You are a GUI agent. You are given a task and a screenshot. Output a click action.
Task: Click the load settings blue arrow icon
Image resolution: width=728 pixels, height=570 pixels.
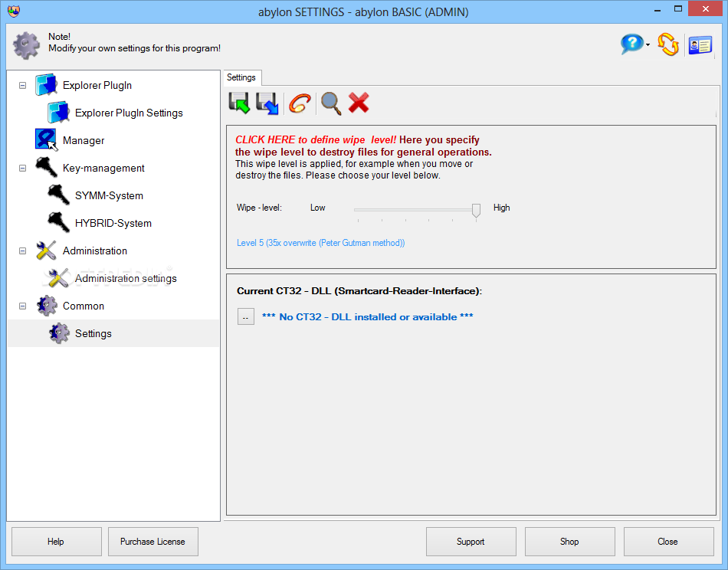(x=267, y=103)
